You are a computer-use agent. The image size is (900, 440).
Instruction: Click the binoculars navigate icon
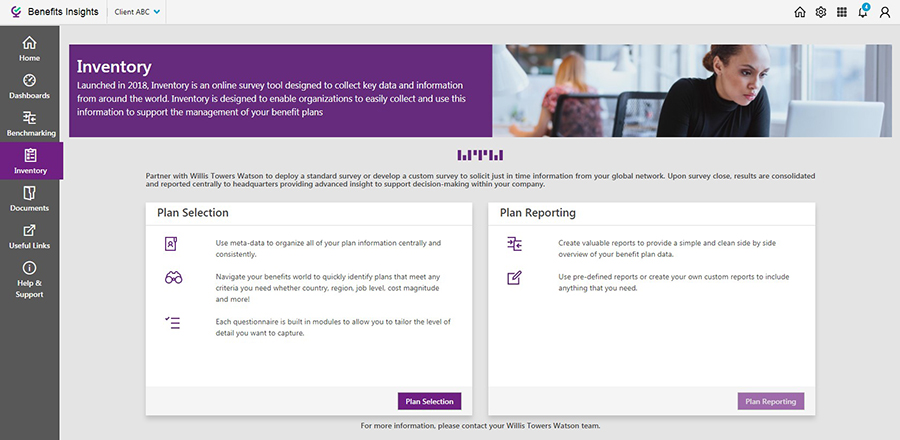click(173, 278)
